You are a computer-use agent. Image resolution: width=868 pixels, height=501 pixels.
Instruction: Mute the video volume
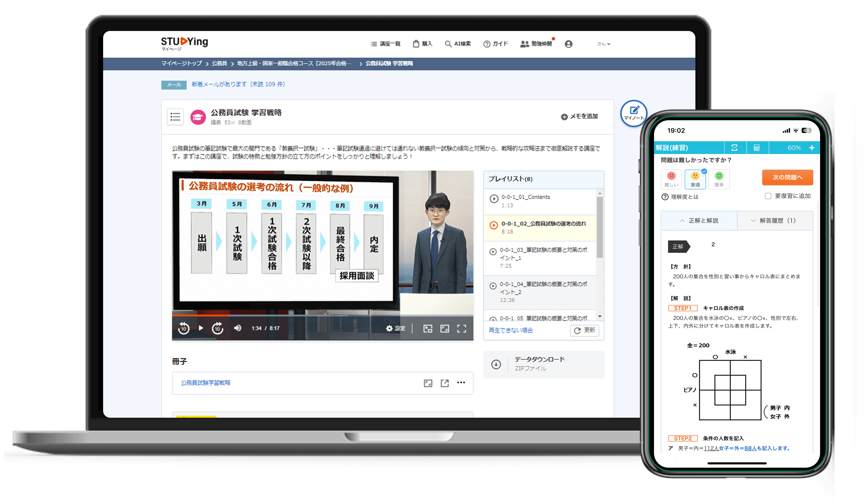coord(237,328)
